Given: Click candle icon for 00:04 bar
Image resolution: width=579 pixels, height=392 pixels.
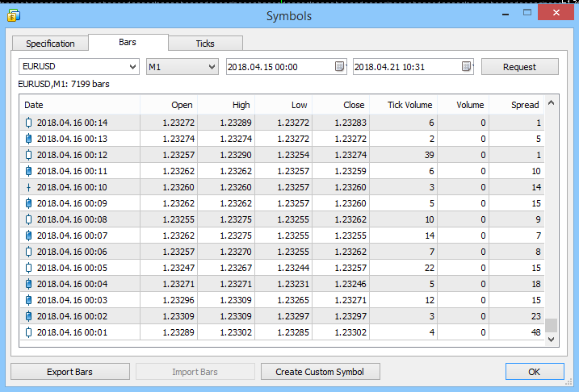Looking at the screenshot, I should [x=28, y=284].
